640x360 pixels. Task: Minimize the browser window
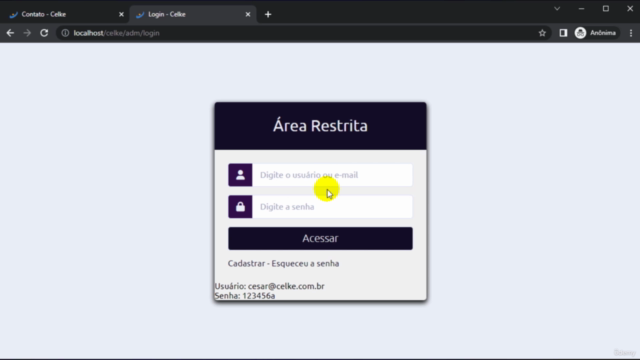point(581,9)
